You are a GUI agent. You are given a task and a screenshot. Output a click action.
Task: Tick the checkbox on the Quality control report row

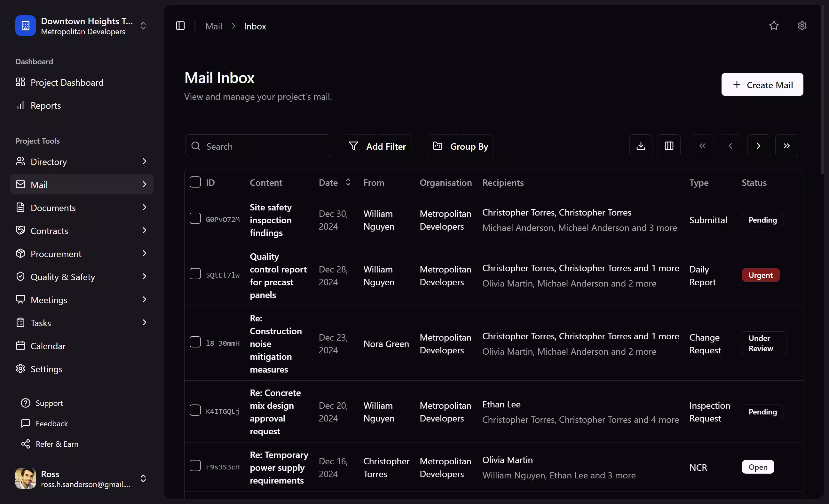point(195,274)
